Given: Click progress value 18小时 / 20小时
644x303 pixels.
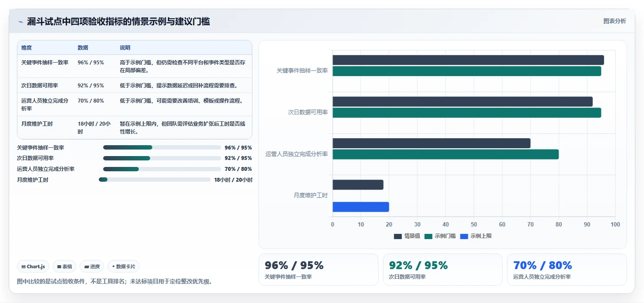Looking at the screenshot, I should click(x=233, y=180).
